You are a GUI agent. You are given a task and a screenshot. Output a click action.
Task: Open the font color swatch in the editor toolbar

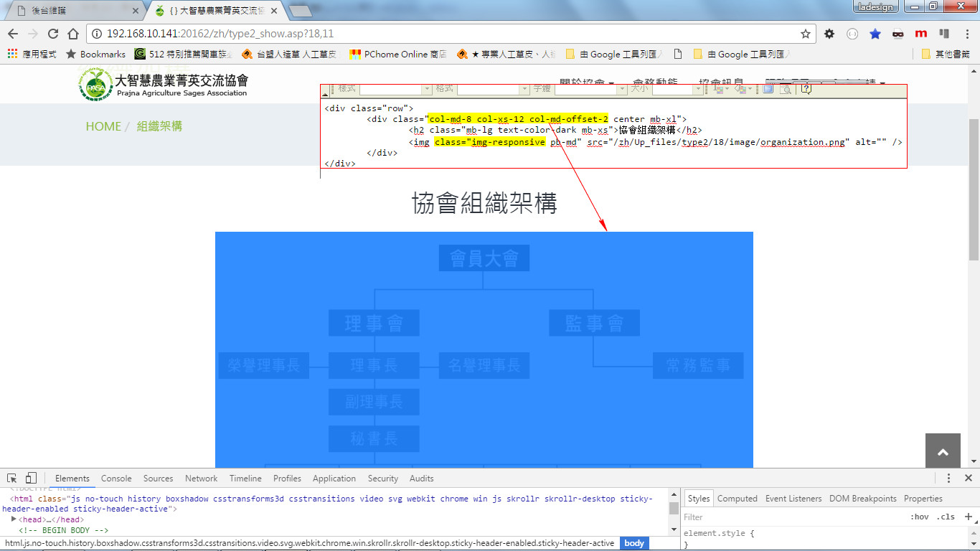(717, 90)
